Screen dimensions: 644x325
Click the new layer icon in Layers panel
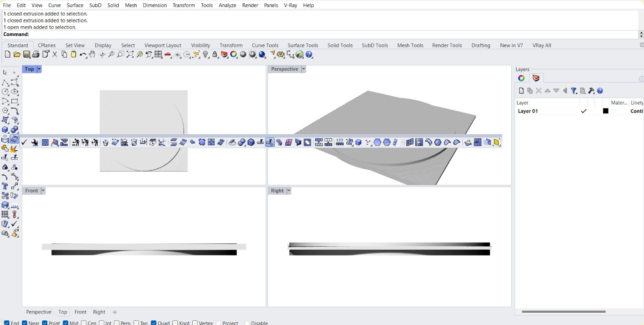521,91
